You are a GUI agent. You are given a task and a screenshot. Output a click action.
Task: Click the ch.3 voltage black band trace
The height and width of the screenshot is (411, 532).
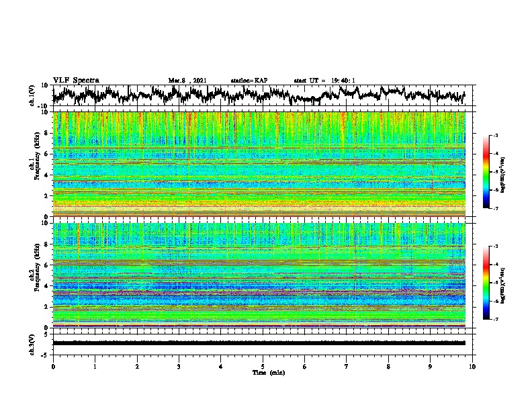(x=259, y=343)
